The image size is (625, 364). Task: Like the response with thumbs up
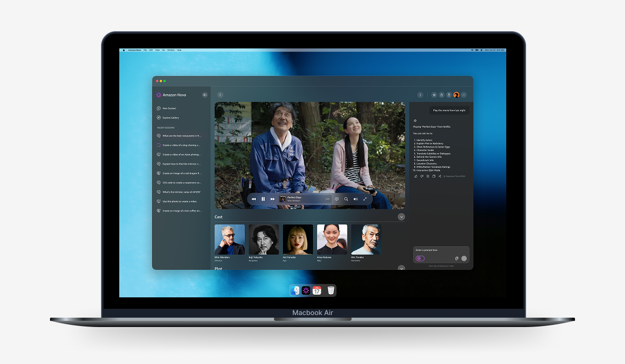coord(416,176)
